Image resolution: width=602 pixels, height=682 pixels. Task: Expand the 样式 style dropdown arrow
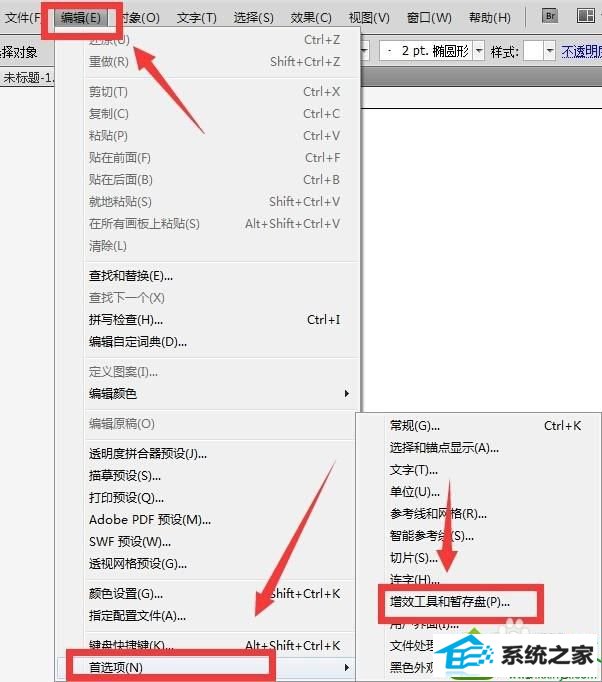coord(549,50)
